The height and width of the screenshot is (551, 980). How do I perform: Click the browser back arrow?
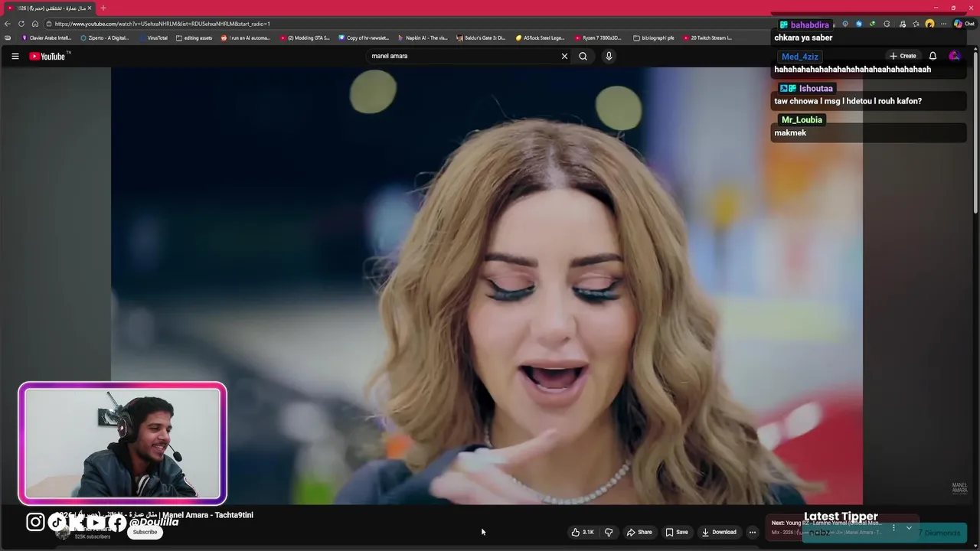(x=8, y=24)
